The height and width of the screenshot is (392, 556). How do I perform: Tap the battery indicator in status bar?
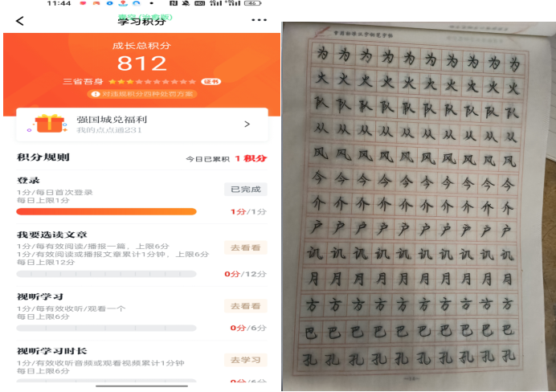click(252, 3)
